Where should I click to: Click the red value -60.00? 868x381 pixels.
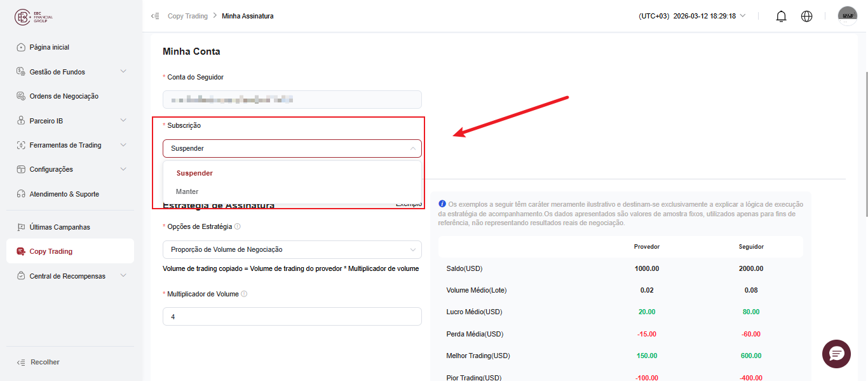click(x=751, y=334)
